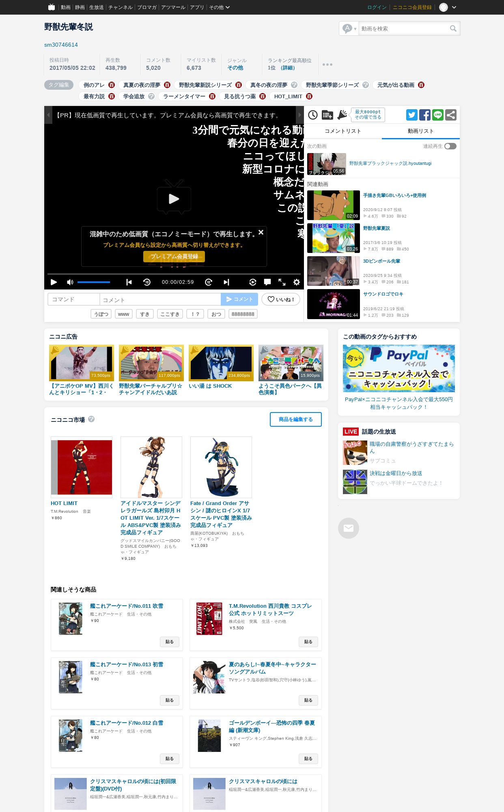Rewind 10 seconds in player
This screenshot has width=504, height=812.
(x=147, y=282)
